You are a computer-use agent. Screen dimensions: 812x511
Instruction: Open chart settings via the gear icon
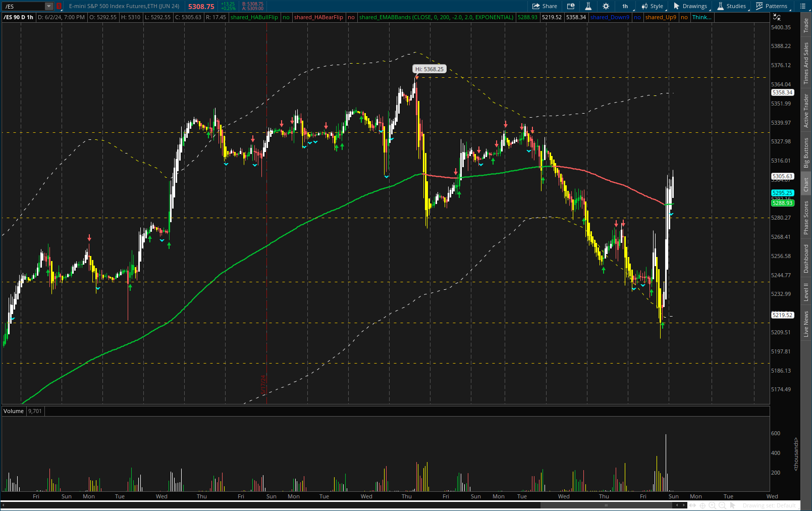pos(606,6)
